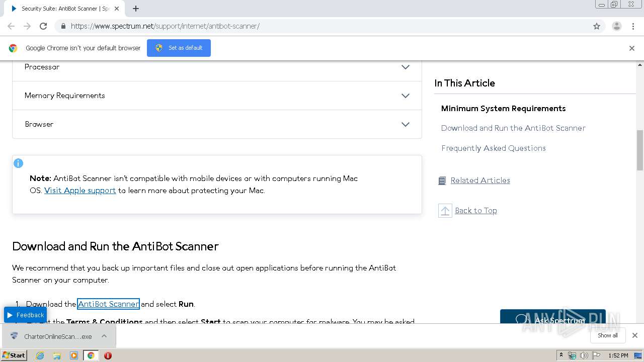
Task: Close the Security Suite AntiBot Scanner tab
Action: point(117,9)
